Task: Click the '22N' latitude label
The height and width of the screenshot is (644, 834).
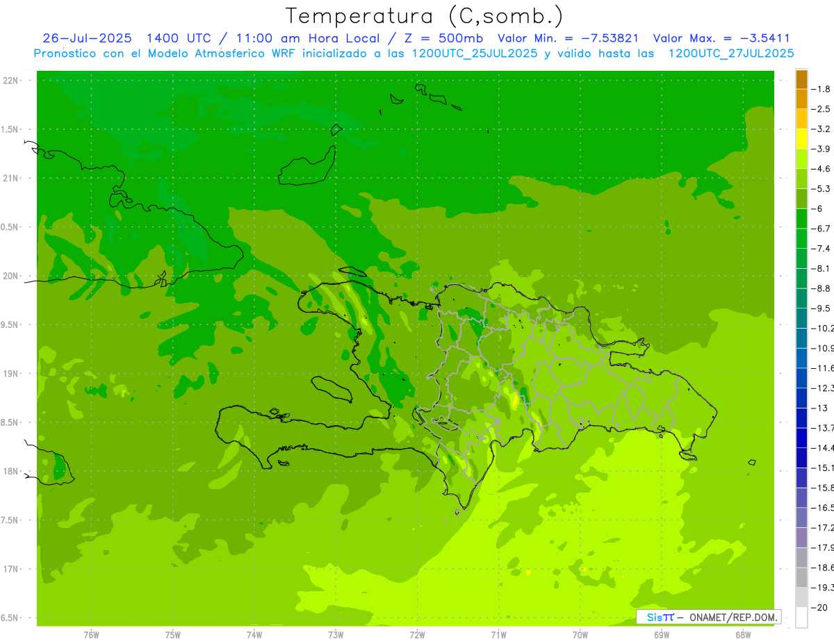Action: (x=10, y=81)
